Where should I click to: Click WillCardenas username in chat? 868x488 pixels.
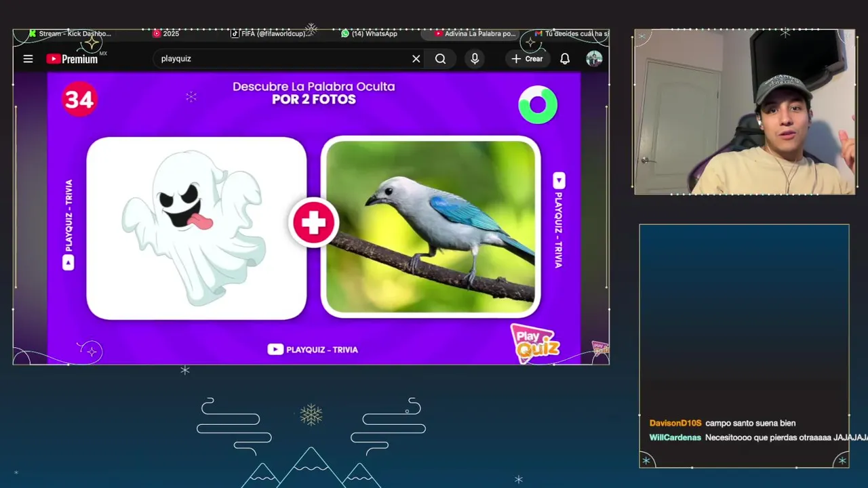675,438
